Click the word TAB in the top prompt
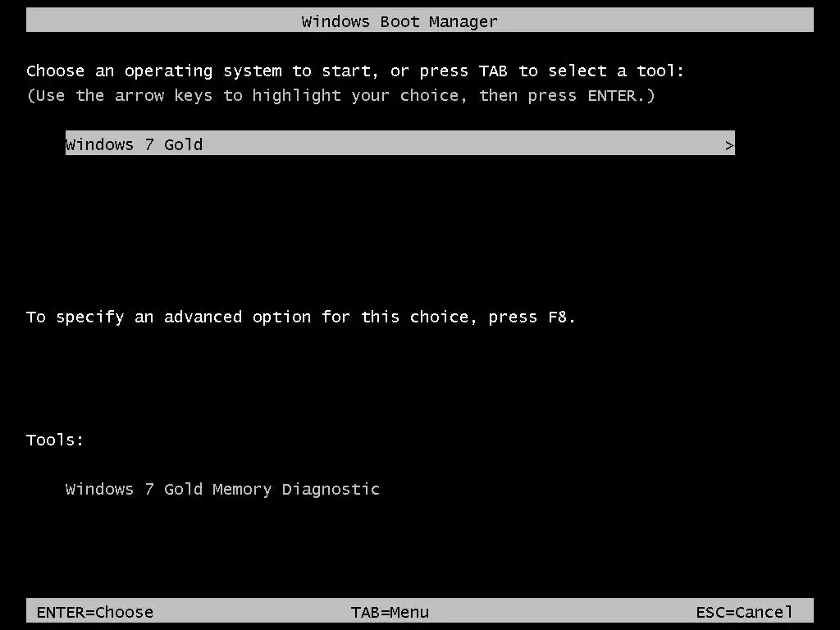840x630 pixels. [493, 71]
